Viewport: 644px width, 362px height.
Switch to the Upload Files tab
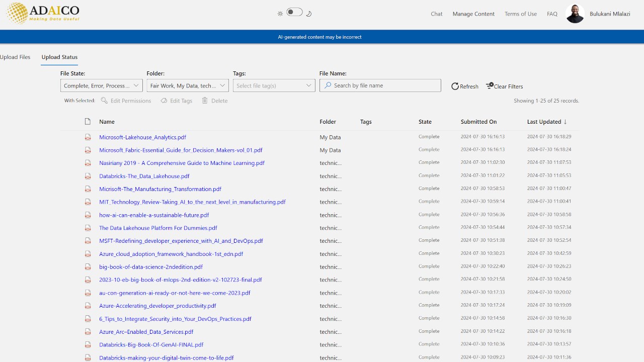tap(15, 57)
